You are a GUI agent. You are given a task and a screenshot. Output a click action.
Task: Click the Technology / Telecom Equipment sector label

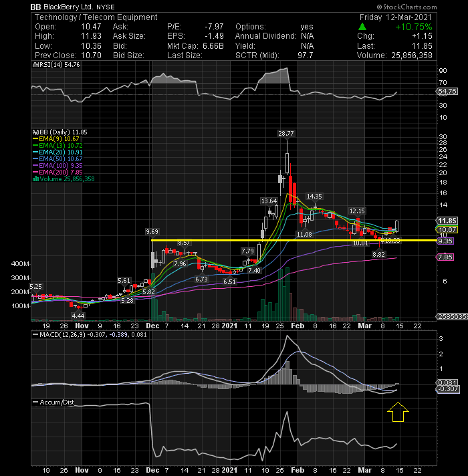96,17
